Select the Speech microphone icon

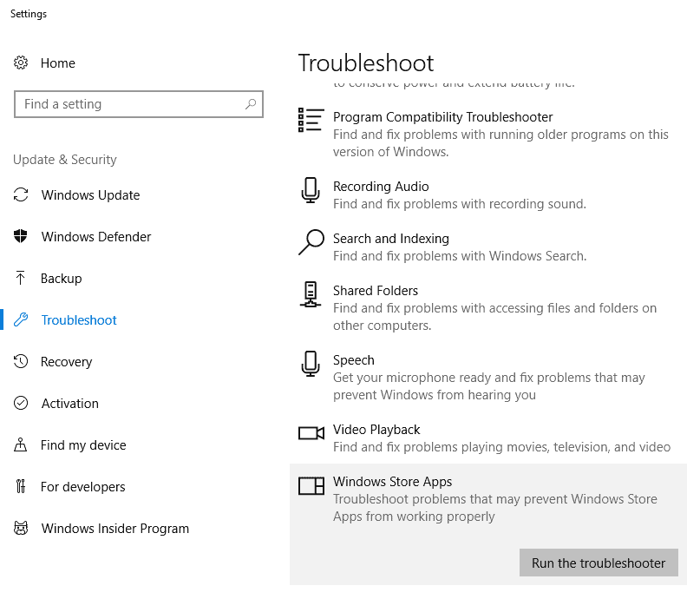(310, 365)
